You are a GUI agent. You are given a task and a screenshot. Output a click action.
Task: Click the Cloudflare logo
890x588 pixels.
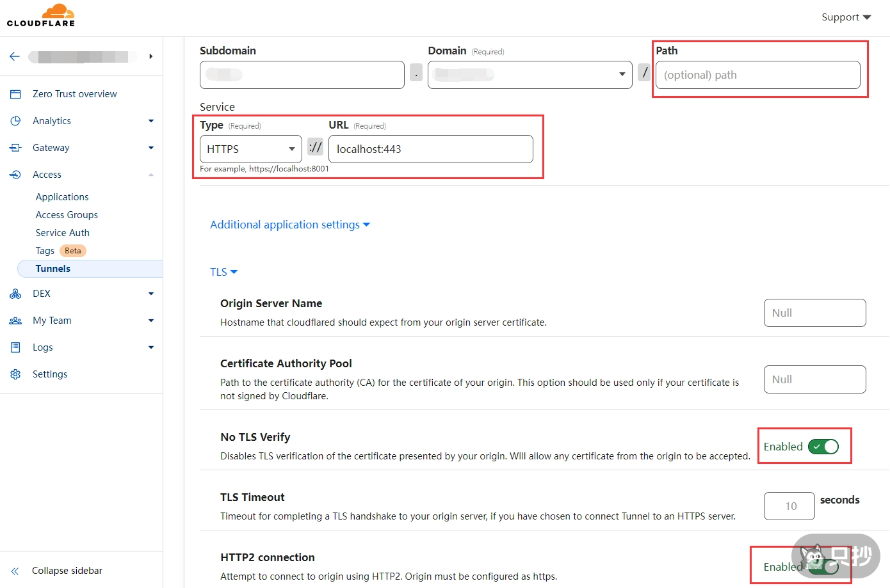coord(41,15)
